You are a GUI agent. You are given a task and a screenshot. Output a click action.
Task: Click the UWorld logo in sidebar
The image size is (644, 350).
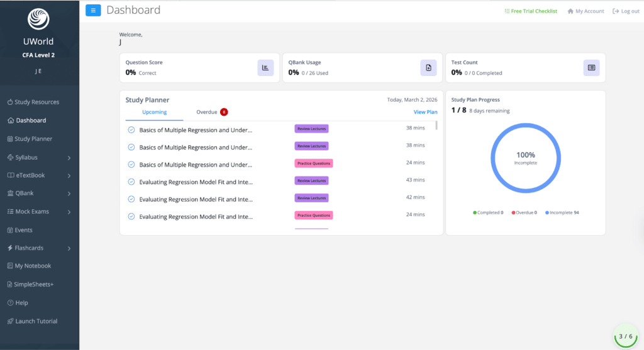pos(39,19)
